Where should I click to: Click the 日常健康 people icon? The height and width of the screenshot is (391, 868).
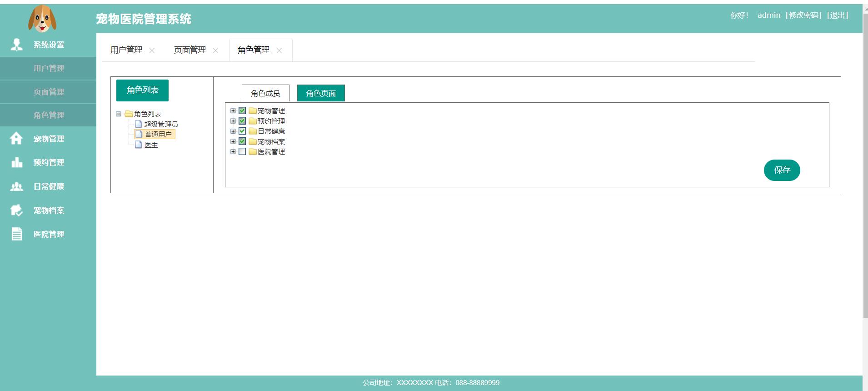[x=17, y=186]
